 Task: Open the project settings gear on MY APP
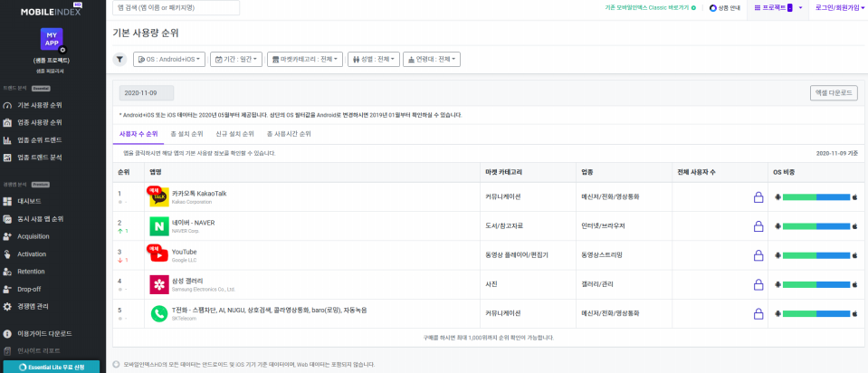[x=62, y=50]
